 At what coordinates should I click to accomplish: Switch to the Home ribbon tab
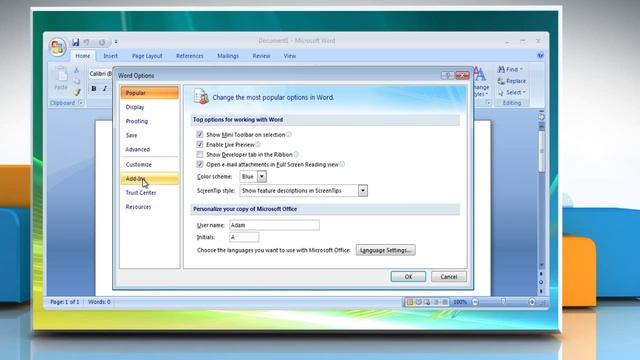coord(83,56)
